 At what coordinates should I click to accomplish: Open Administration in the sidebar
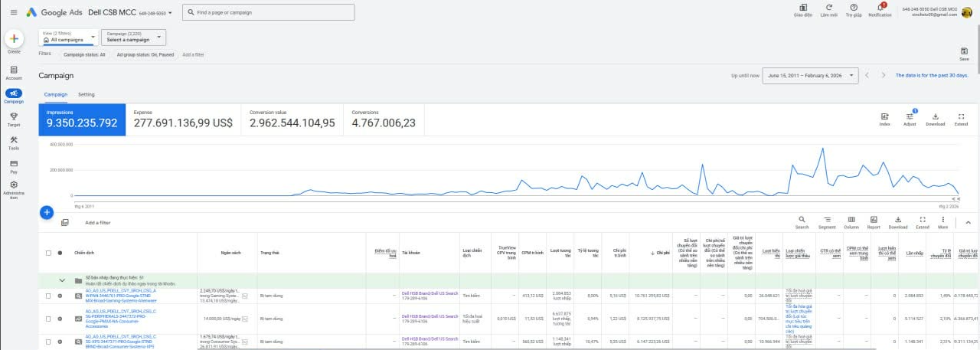(x=14, y=190)
